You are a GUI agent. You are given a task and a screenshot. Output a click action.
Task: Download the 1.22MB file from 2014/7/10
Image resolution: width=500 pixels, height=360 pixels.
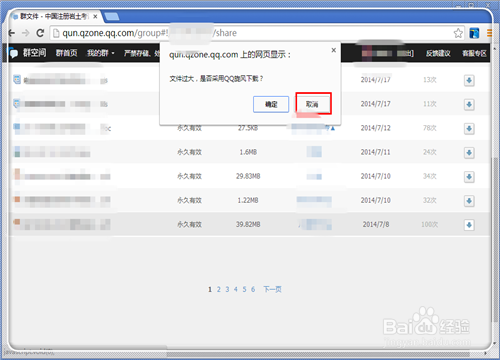[469, 201]
